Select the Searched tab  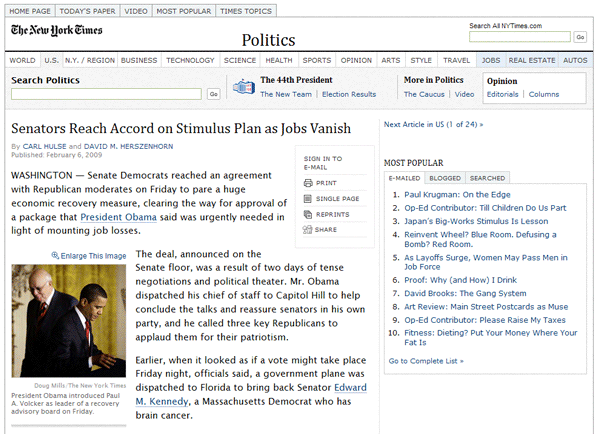(x=487, y=178)
